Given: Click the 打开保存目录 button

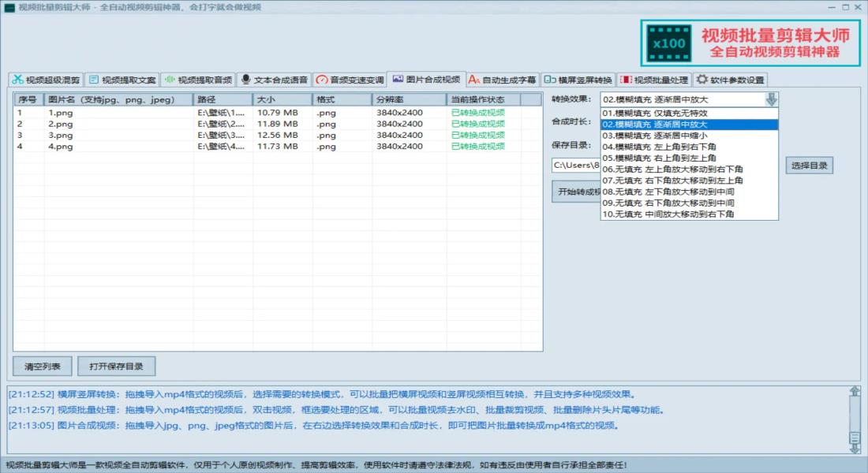Looking at the screenshot, I should click(x=116, y=367).
